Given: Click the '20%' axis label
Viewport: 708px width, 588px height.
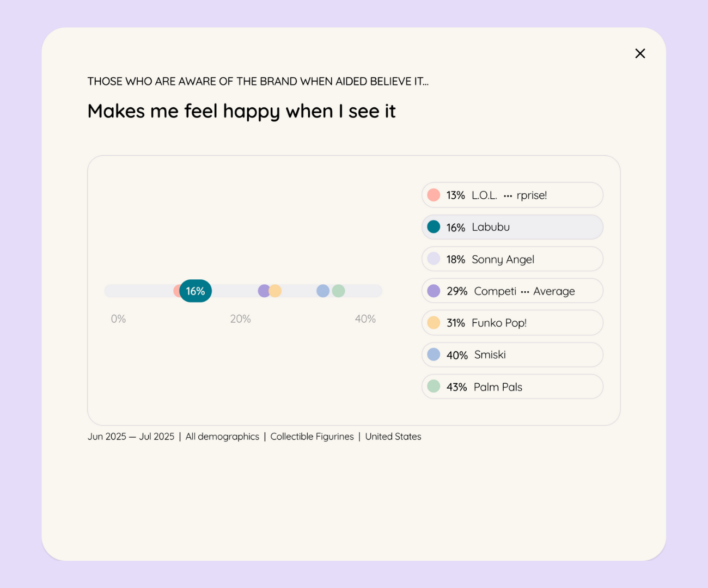Looking at the screenshot, I should 240,319.
